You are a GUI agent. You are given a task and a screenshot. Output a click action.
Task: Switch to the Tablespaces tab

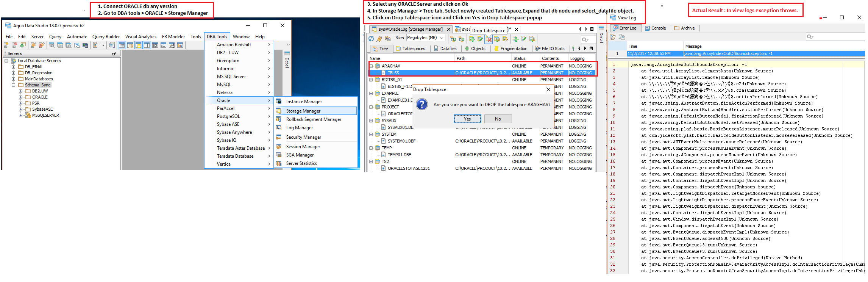click(411, 49)
